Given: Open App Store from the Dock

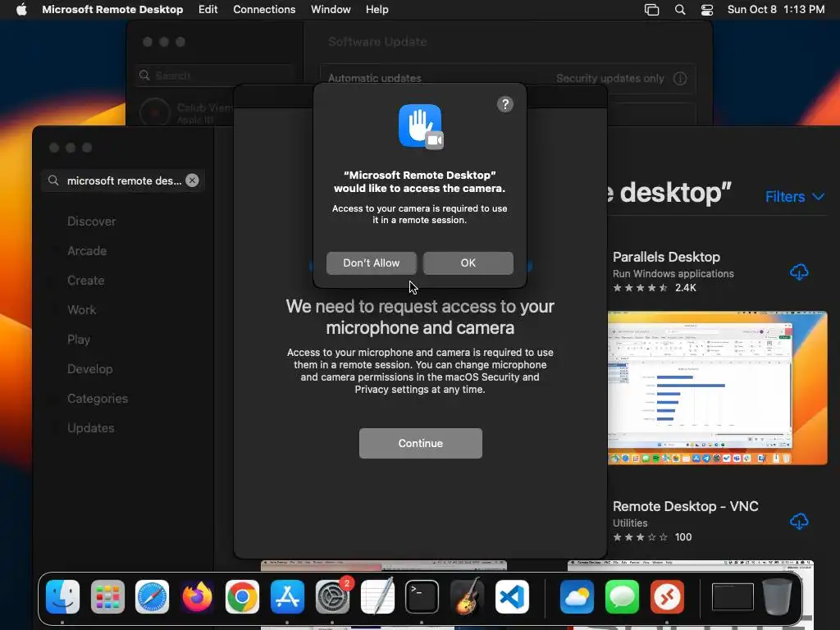Looking at the screenshot, I should [x=287, y=596].
